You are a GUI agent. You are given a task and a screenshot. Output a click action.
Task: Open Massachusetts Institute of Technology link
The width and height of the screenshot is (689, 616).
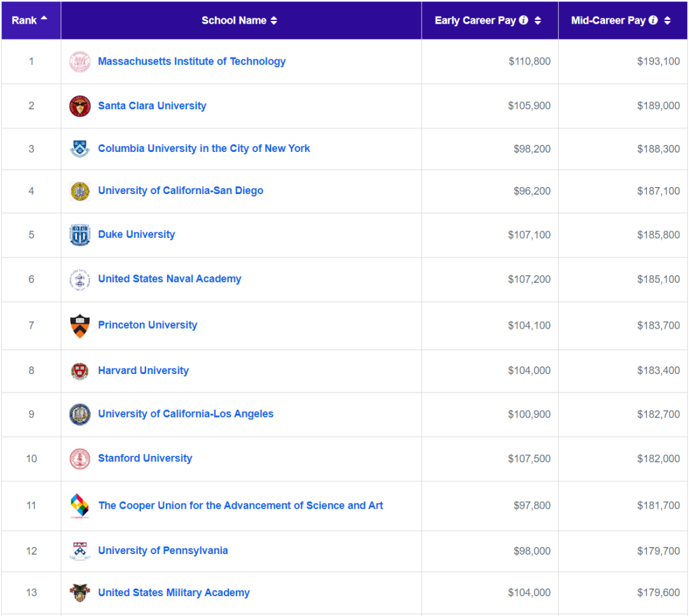click(x=191, y=61)
